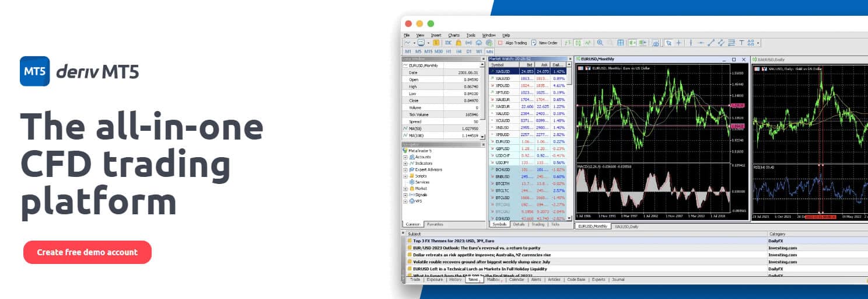Click Create free demo account button
The image size is (868, 299).
87,252
